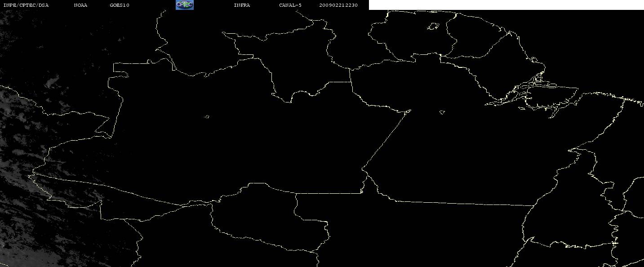Click the GOES10 satellite label
This screenshot has width=644, height=267.
click(x=119, y=5)
